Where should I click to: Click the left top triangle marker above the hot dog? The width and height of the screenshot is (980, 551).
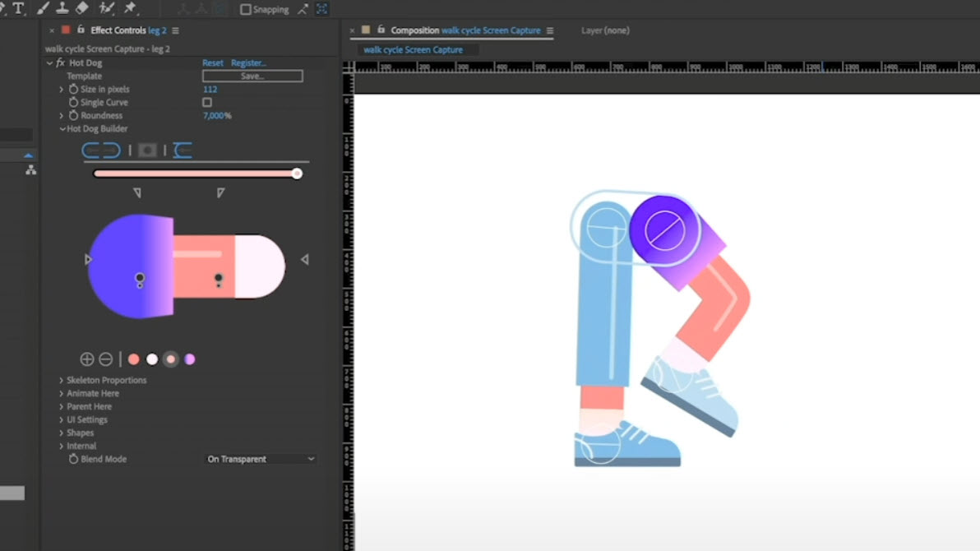pyautogui.click(x=137, y=193)
